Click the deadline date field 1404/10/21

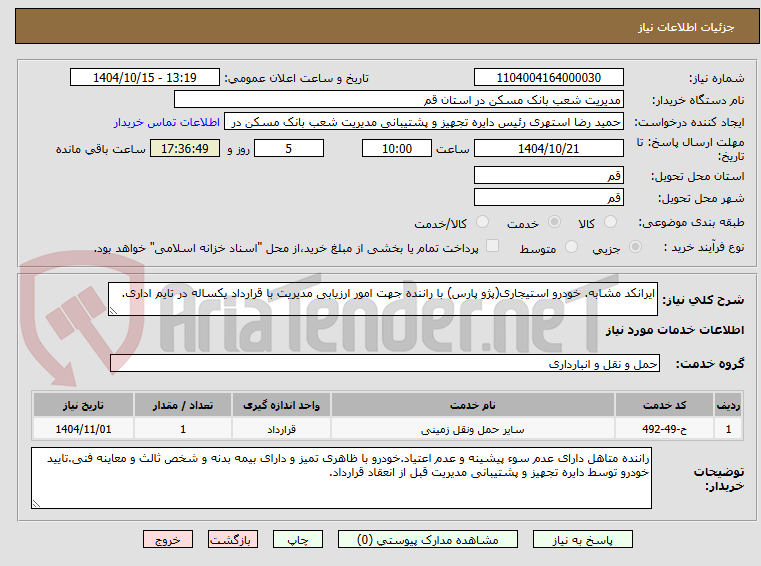548,149
